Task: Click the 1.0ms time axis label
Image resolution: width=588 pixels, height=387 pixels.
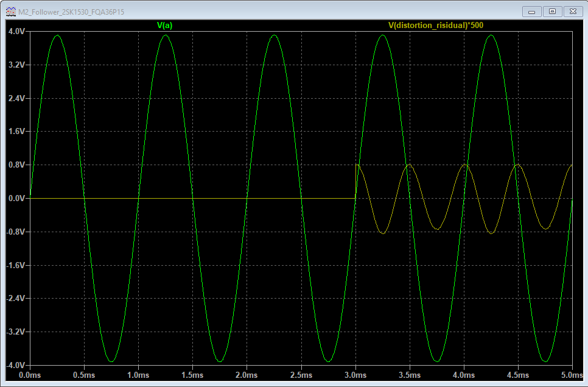Action: tap(138, 375)
